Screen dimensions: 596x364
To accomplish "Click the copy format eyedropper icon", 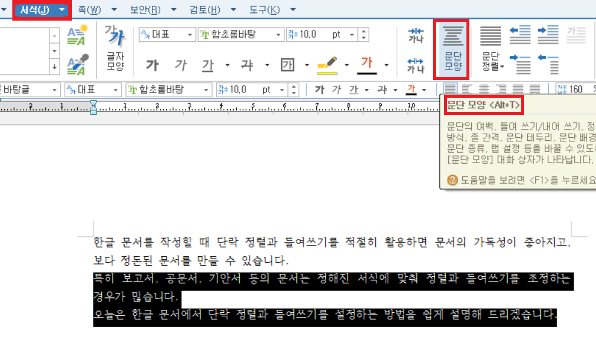I will coord(77,64).
